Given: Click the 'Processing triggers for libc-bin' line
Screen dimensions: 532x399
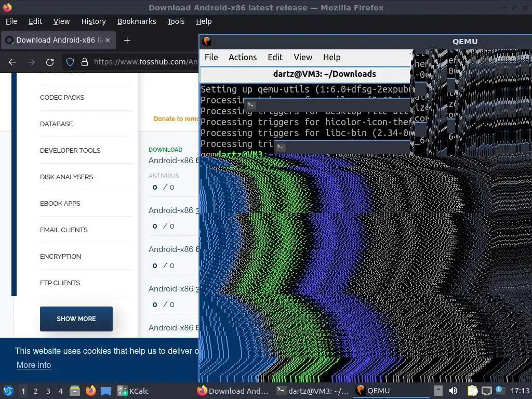Looking at the screenshot, I should [305, 133].
